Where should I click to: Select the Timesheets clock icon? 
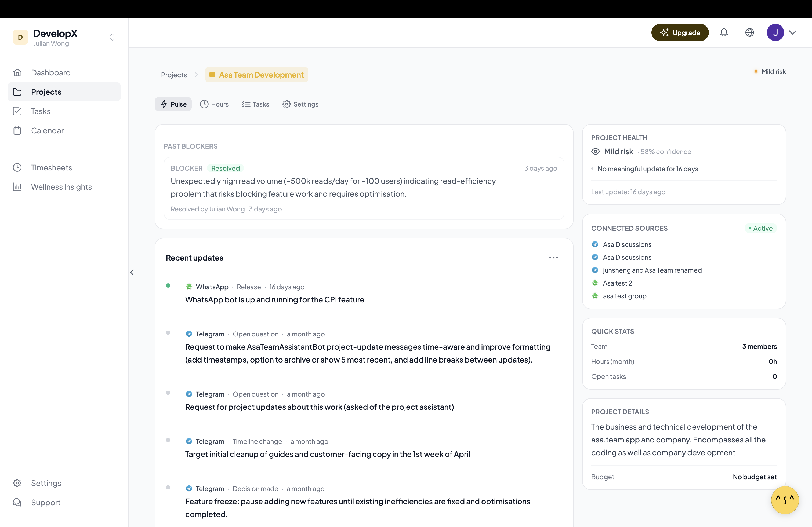pos(17,167)
